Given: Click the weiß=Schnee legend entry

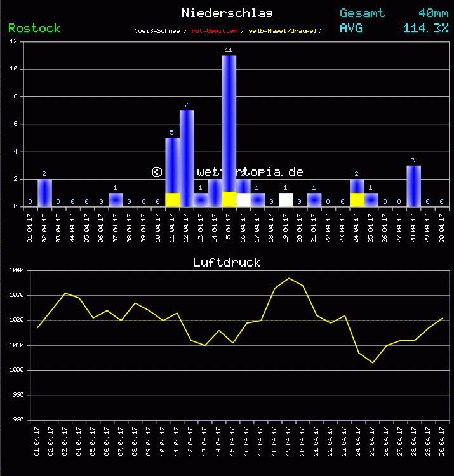Looking at the screenshot, I should (x=158, y=31).
